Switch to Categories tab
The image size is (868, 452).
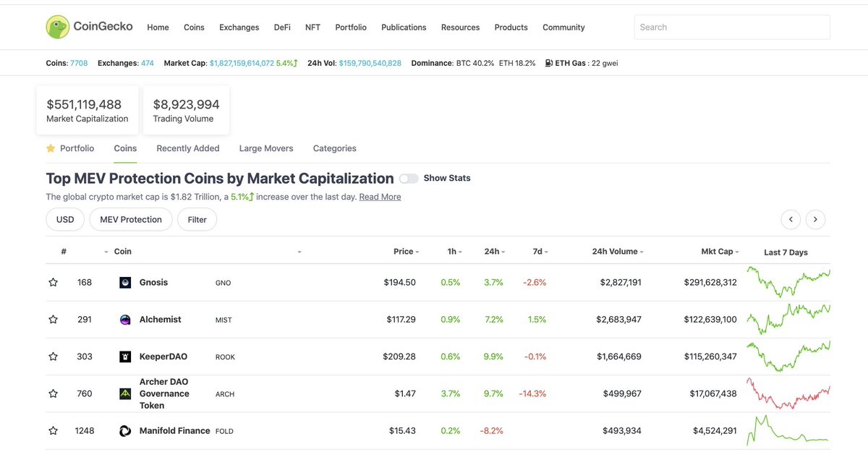point(334,148)
